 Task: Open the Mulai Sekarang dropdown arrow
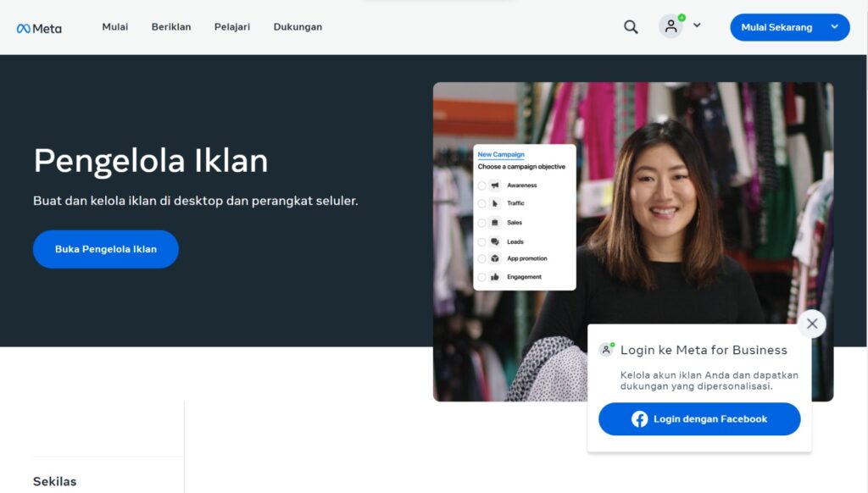click(836, 26)
